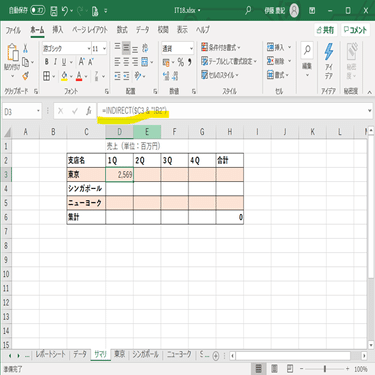Viewport: 375px width, 375px height.
Task: Open the ファイル tab
Action: pyautogui.click(x=13, y=30)
